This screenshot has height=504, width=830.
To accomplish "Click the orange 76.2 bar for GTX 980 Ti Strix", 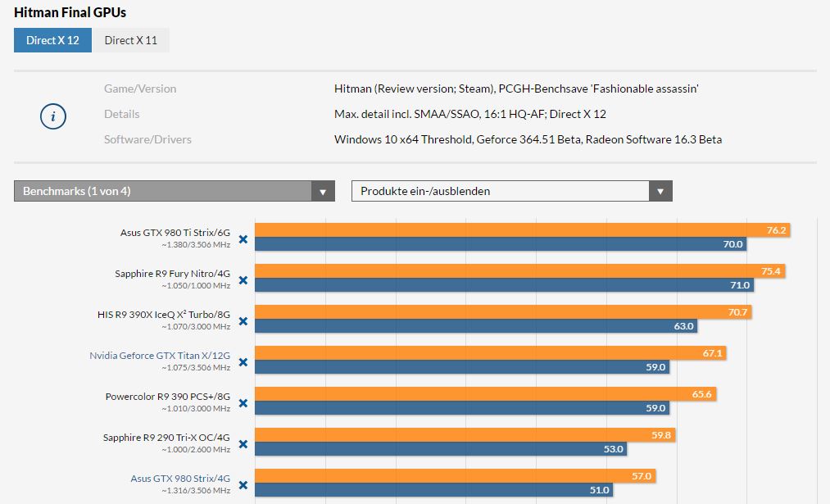I will [523, 229].
